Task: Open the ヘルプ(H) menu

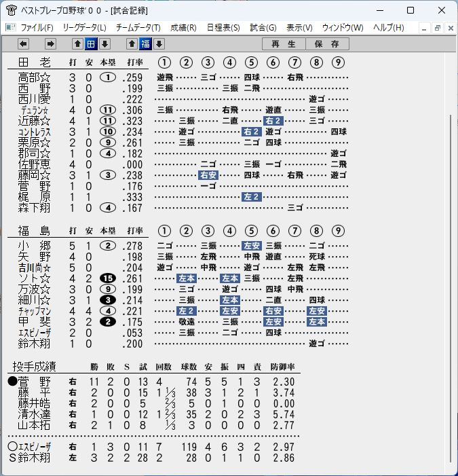Action: 388,28
